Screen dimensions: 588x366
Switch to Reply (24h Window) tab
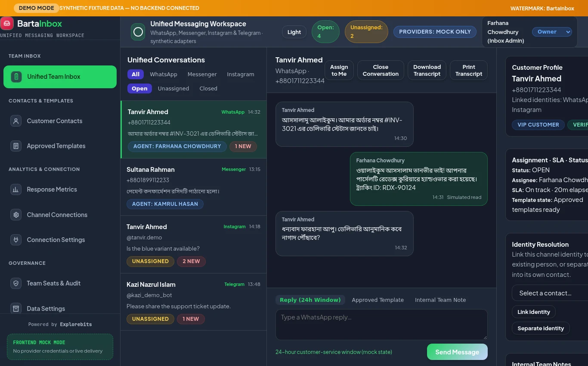pyautogui.click(x=310, y=300)
